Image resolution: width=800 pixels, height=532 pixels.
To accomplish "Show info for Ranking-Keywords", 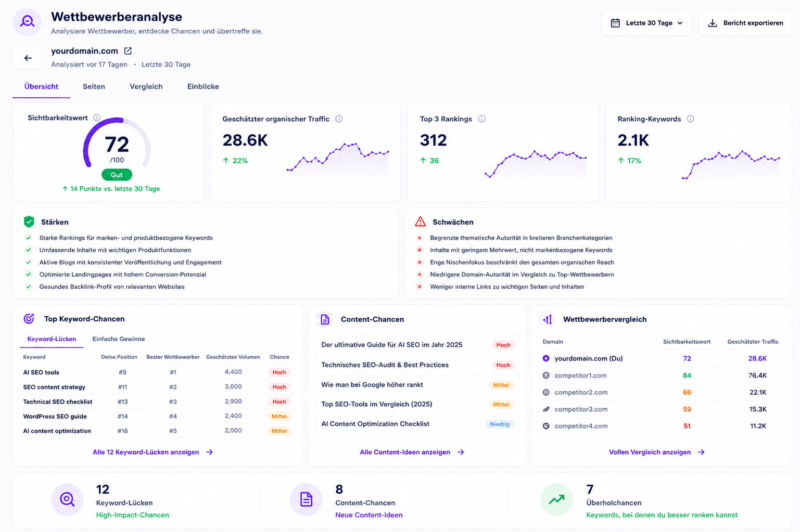I will [690, 119].
